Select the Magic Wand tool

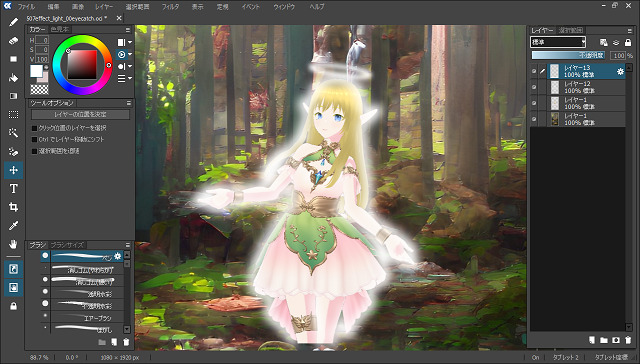coord(13,133)
